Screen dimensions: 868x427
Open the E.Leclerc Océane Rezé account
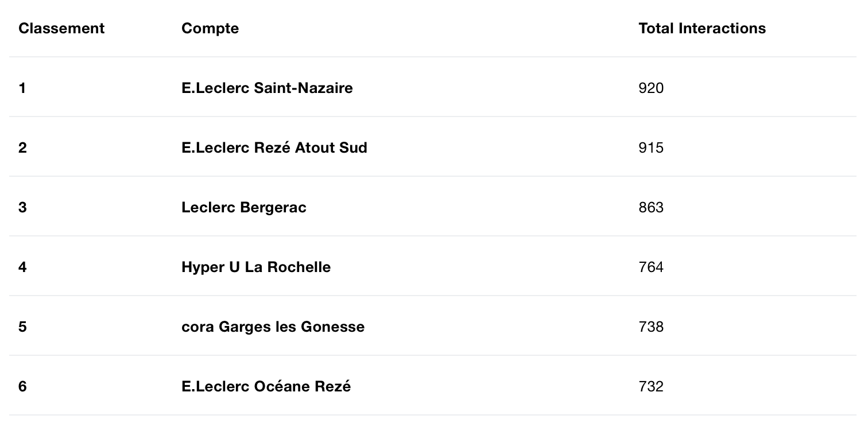tap(266, 386)
